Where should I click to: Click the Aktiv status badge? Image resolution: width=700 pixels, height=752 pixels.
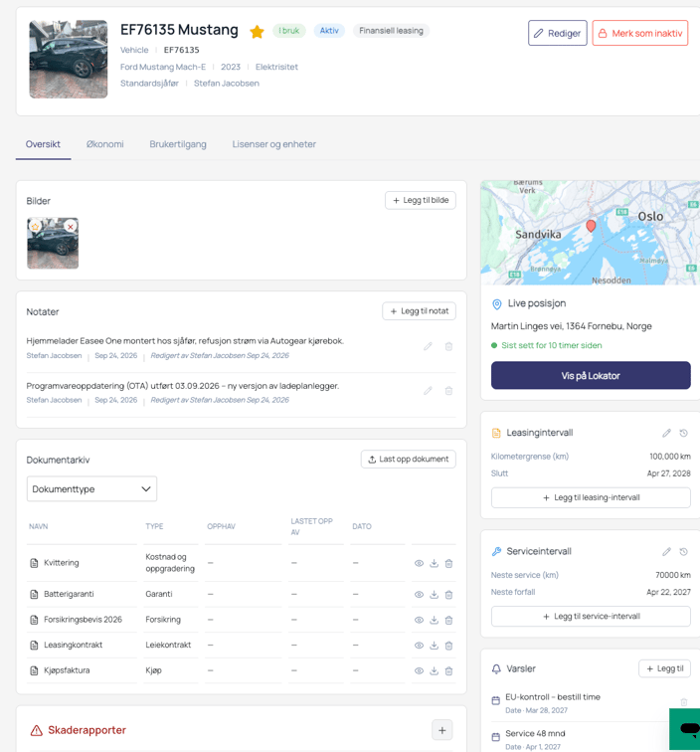(x=329, y=31)
